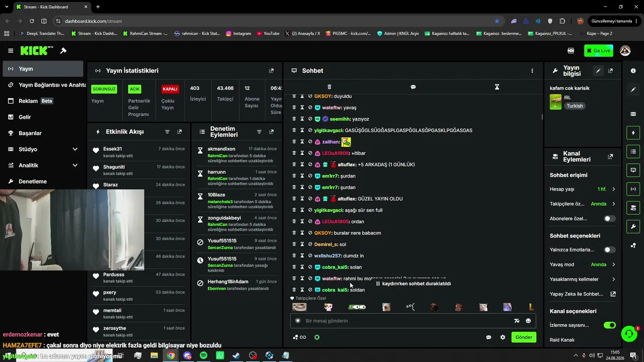
Task: Pop out the Kanal Eylemleri panel
Action: [610, 157]
